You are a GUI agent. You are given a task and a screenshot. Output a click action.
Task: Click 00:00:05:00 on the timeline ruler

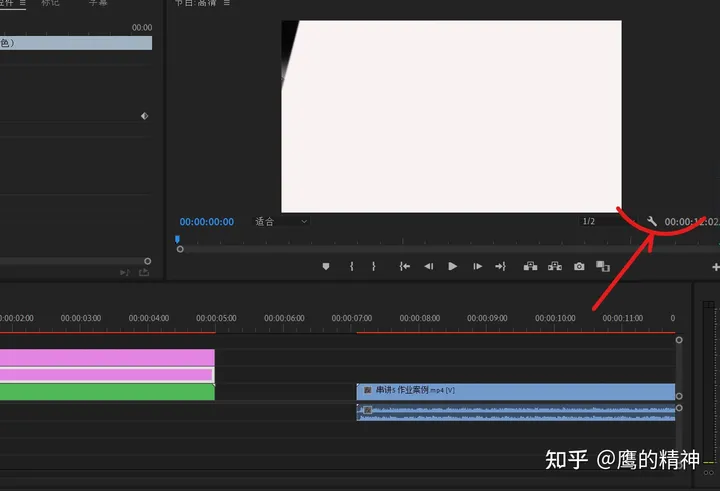[216, 318]
